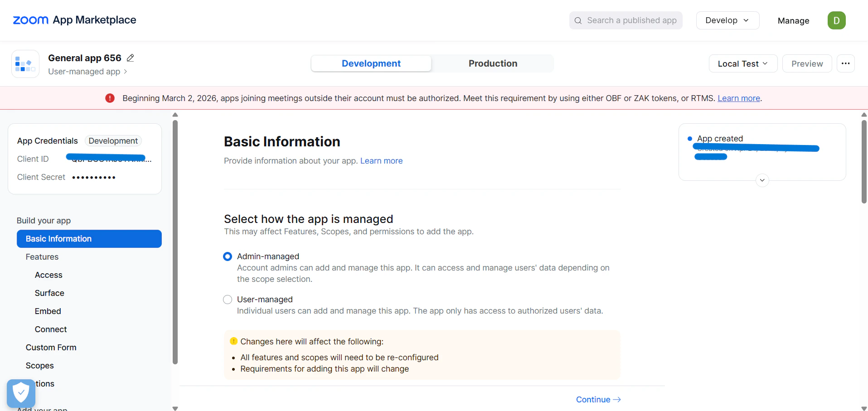This screenshot has width=868, height=411.
Task: Select the Admin-managed radio button
Action: [x=228, y=256]
